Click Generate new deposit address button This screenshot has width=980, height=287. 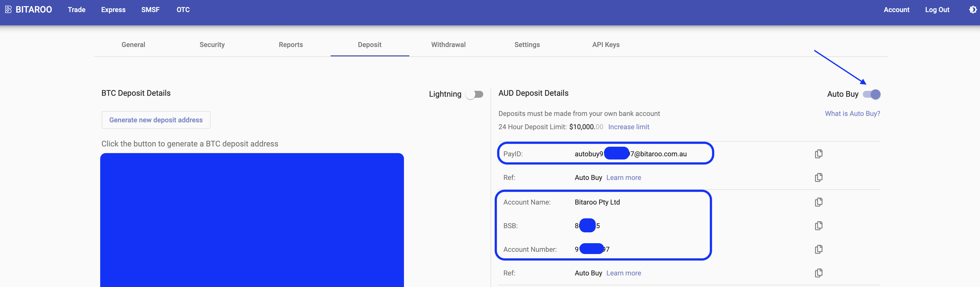pyautogui.click(x=156, y=120)
